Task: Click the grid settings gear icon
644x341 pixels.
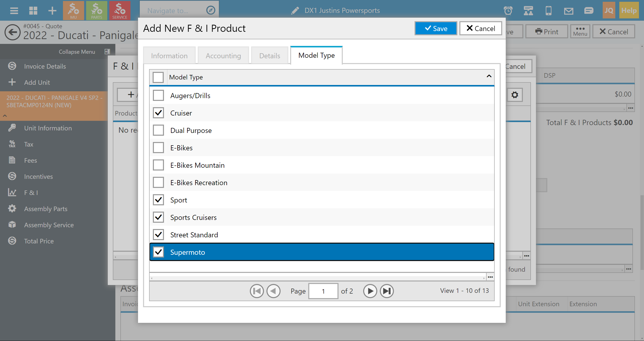Action: tap(515, 95)
